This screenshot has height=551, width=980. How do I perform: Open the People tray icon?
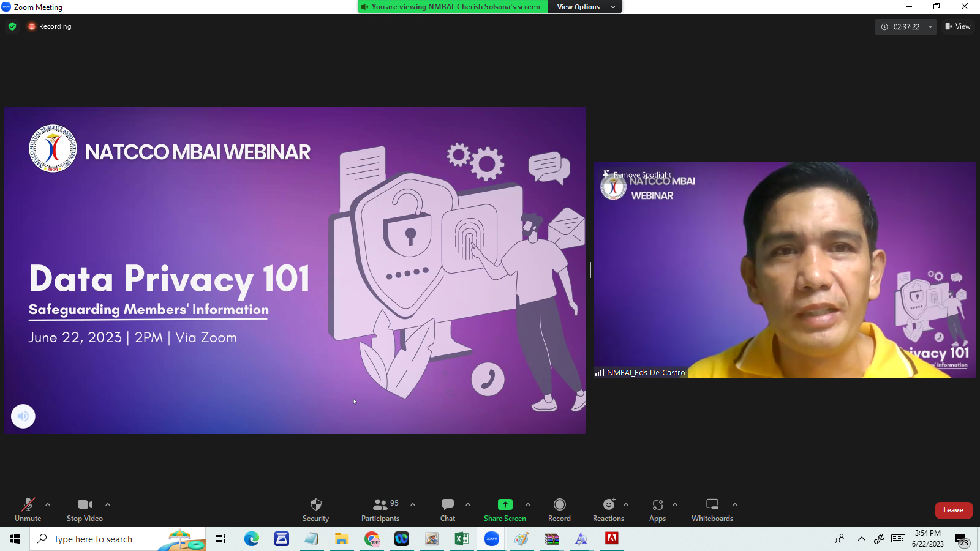point(840,539)
